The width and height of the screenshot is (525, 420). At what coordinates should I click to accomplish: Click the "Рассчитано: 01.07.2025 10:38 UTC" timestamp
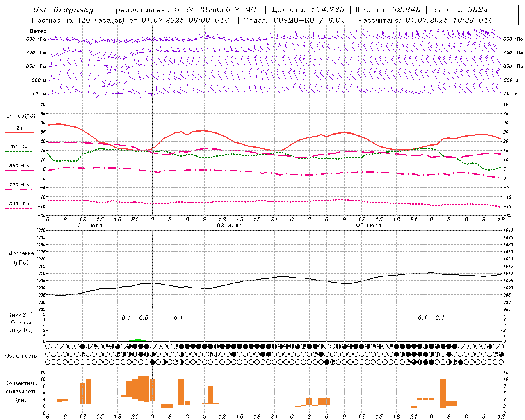pyautogui.click(x=426, y=20)
